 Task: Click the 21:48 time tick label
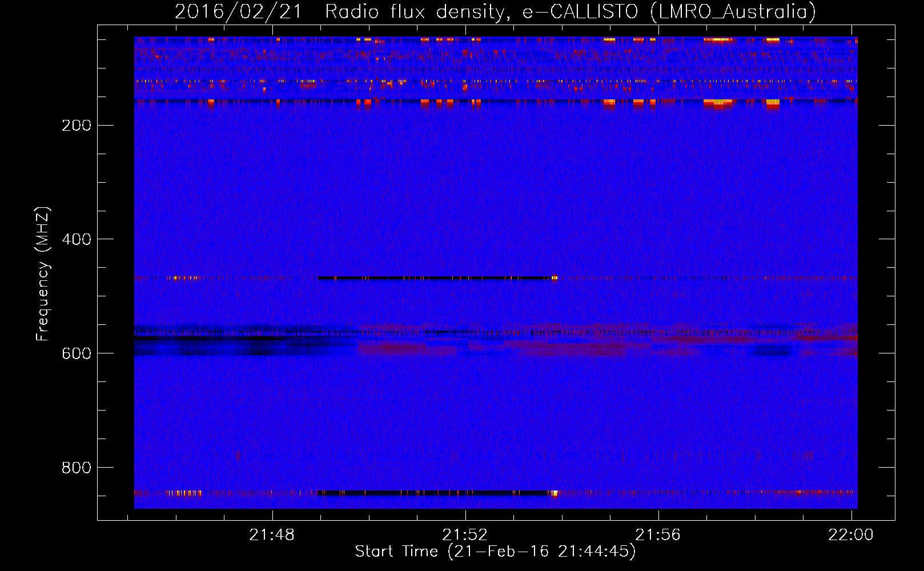272,534
